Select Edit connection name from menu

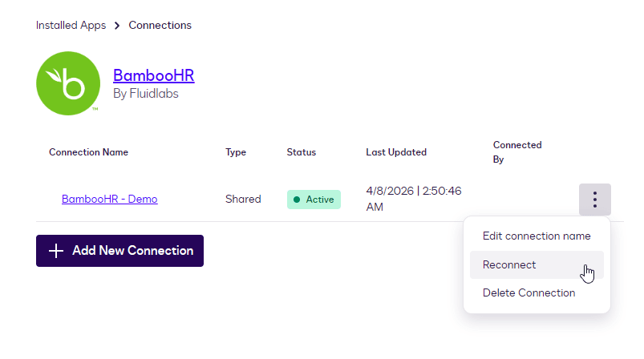pyautogui.click(x=537, y=236)
